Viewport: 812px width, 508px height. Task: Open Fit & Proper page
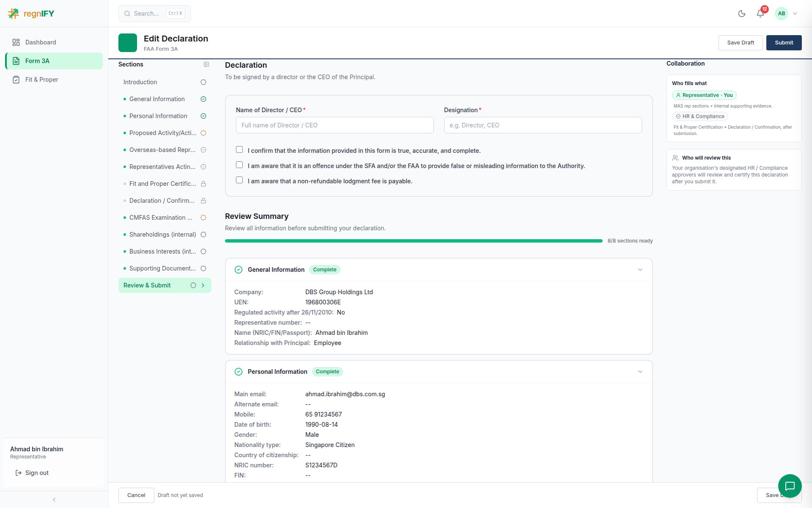click(54, 80)
